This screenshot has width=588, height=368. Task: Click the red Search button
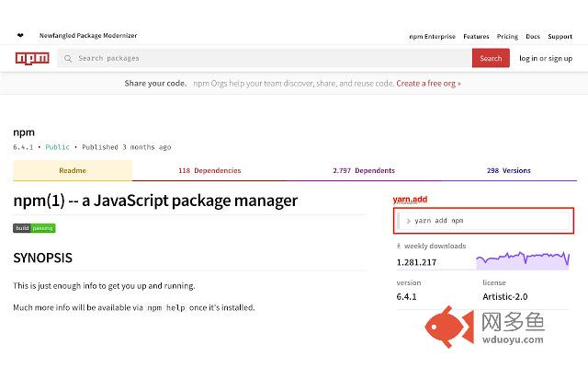pos(491,58)
